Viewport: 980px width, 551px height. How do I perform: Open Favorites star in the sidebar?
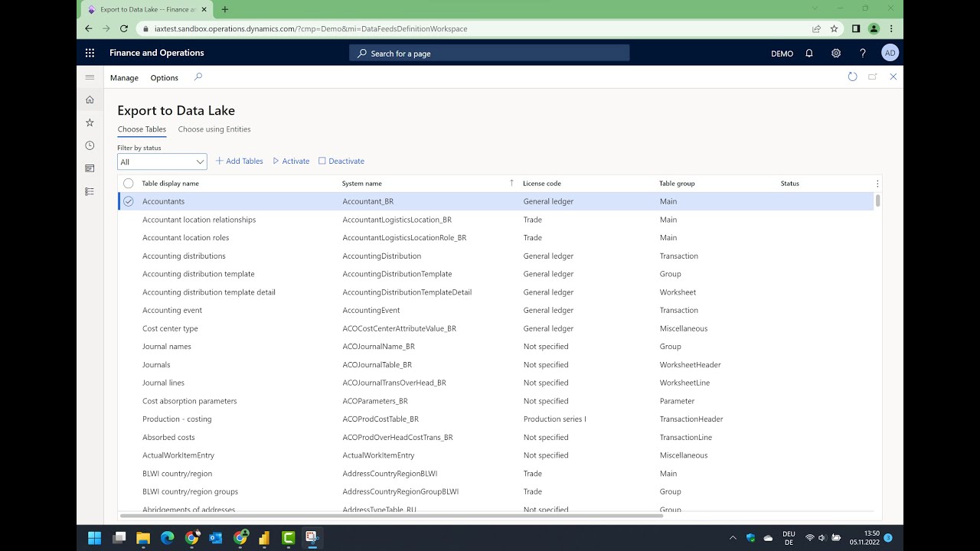pyautogui.click(x=90, y=122)
